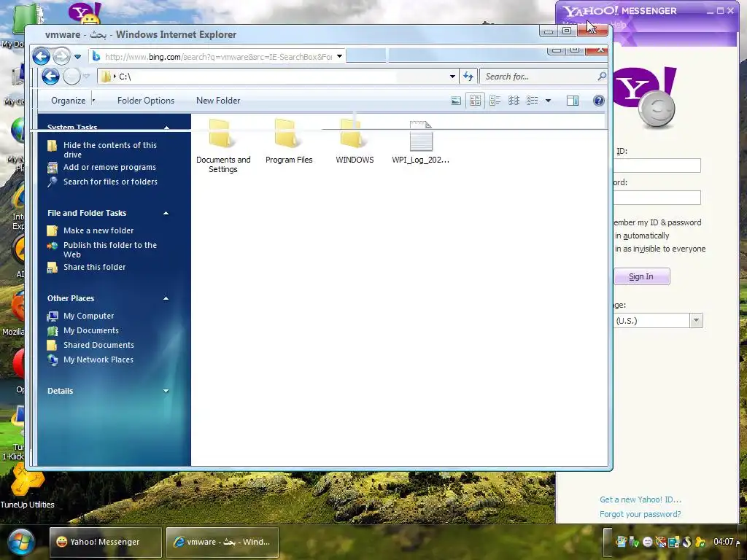Click Internet Explorer's forward arrow button
The image size is (747, 560).
61,57
